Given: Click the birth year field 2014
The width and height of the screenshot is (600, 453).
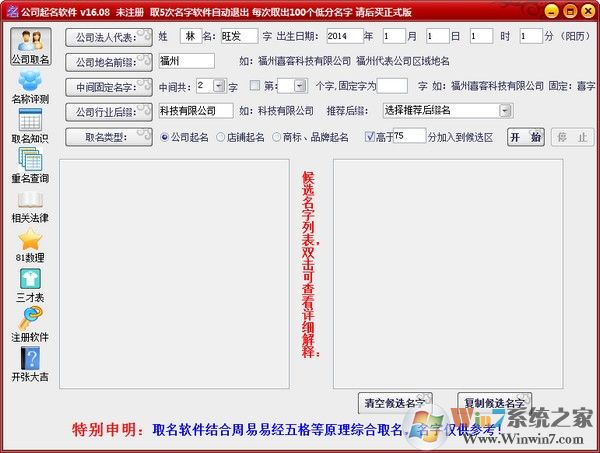Looking at the screenshot, I should tap(345, 36).
